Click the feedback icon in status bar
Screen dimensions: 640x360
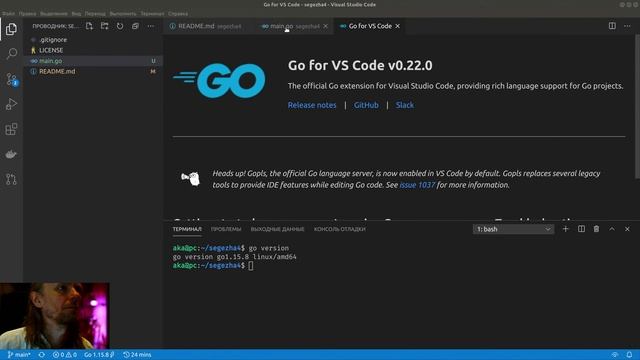click(x=615, y=355)
